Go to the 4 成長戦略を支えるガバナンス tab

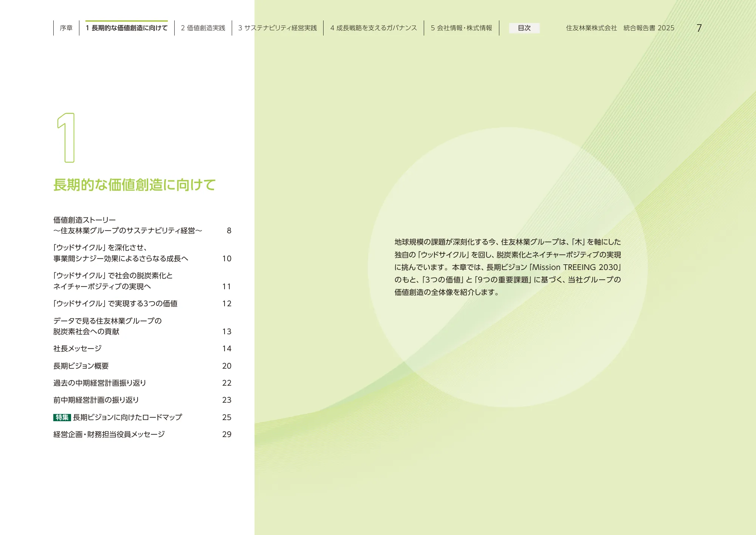point(373,28)
